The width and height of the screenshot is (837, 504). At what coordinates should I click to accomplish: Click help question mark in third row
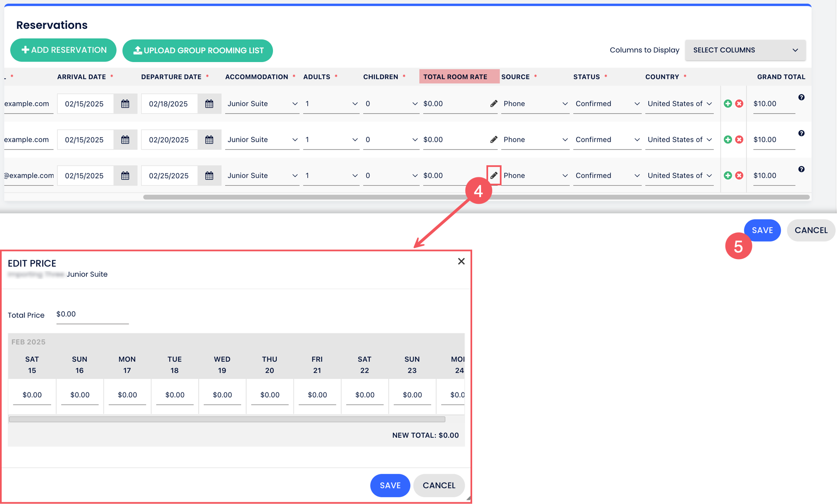tap(801, 169)
